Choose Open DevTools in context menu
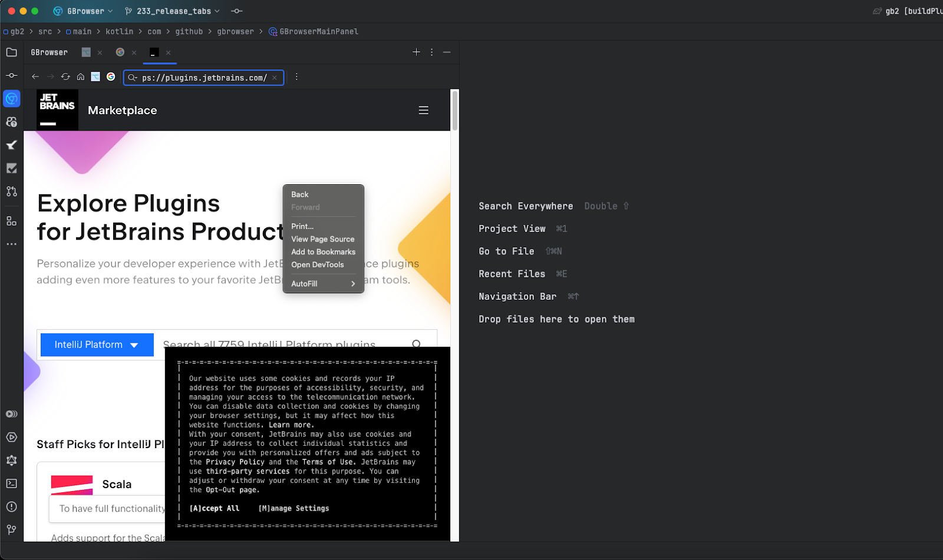The image size is (943, 560). pos(317,265)
